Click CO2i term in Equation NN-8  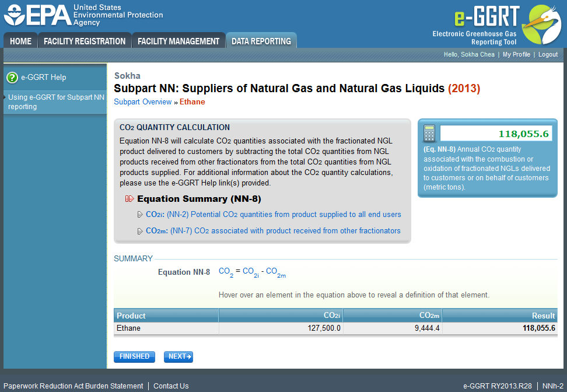(x=251, y=272)
